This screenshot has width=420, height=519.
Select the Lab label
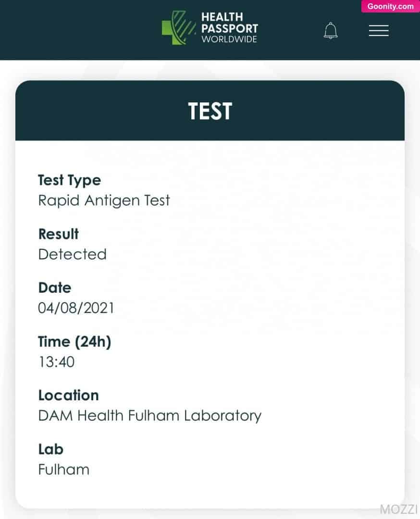(x=51, y=449)
